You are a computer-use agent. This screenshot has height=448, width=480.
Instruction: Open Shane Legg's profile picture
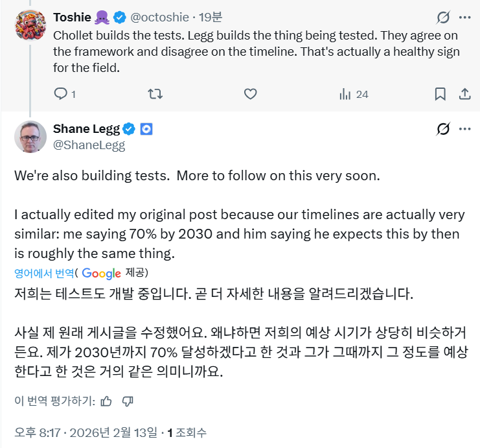(x=30, y=137)
